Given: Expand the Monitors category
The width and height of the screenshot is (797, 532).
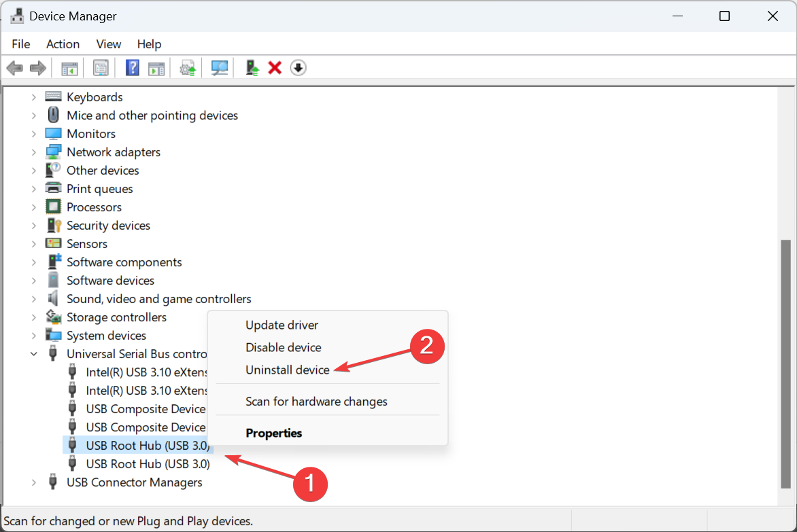Looking at the screenshot, I should click(33, 133).
